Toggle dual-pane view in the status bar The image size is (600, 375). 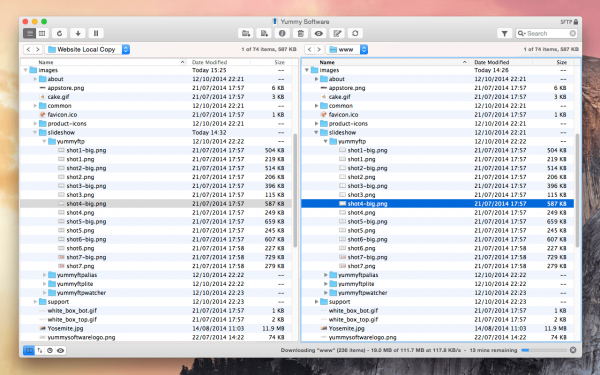[29, 350]
